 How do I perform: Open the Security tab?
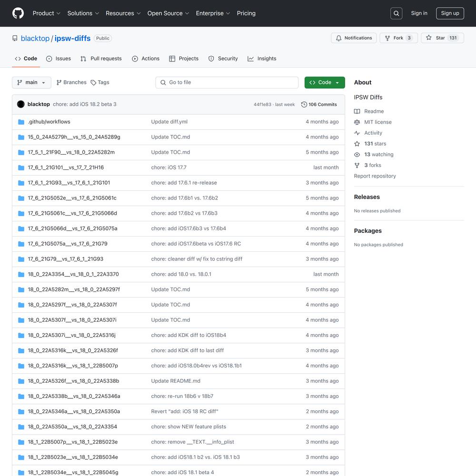click(223, 59)
